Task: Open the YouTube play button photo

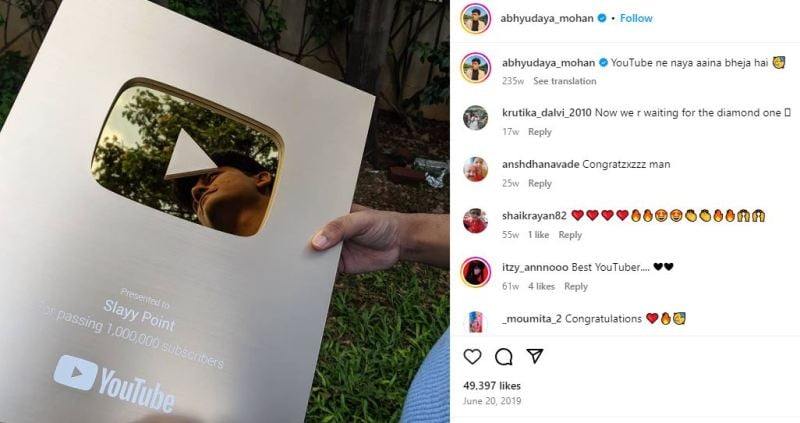Action: 224,211
